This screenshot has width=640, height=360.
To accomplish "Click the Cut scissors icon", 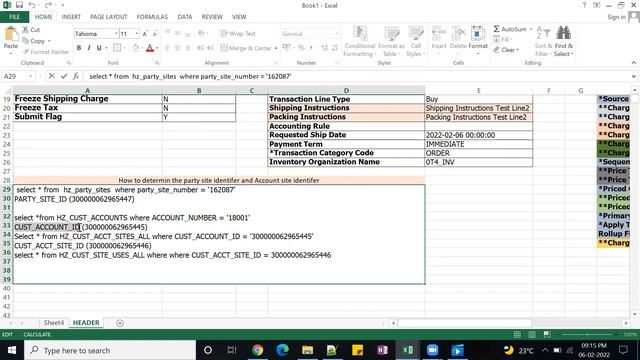I will (x=25, y=30).
